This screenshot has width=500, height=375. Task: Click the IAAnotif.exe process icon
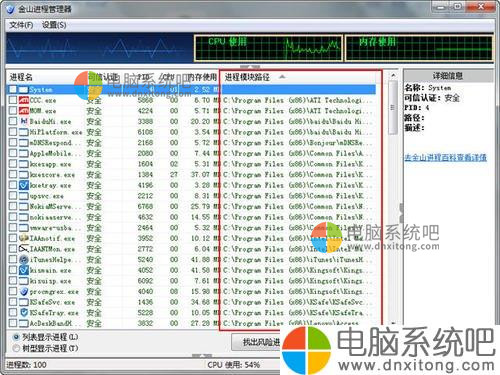tap(24, 238)
